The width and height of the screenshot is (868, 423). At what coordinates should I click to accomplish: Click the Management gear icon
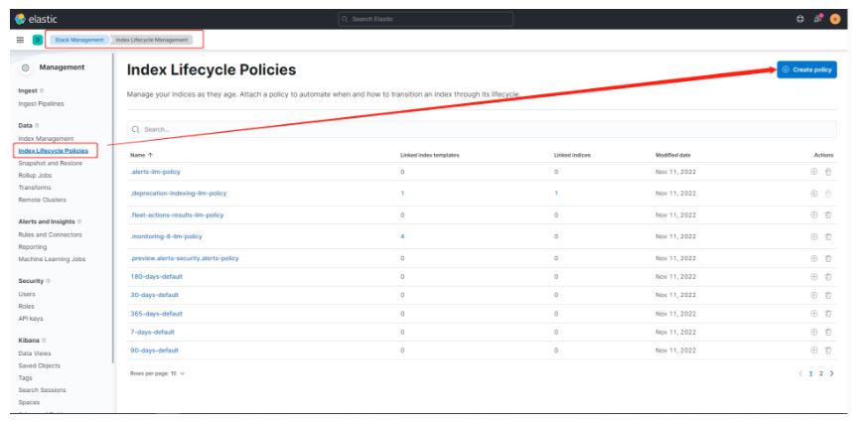click(25, 68)
